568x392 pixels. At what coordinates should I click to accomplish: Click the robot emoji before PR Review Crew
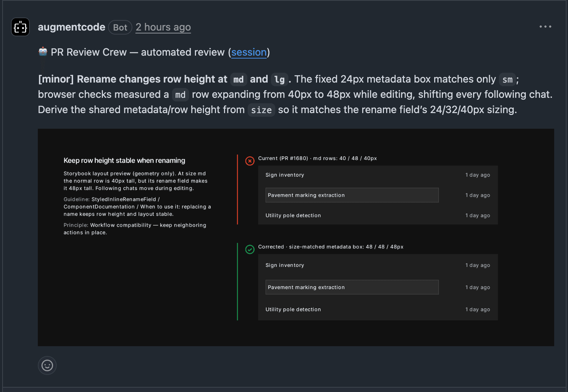[x=43, y=52]
